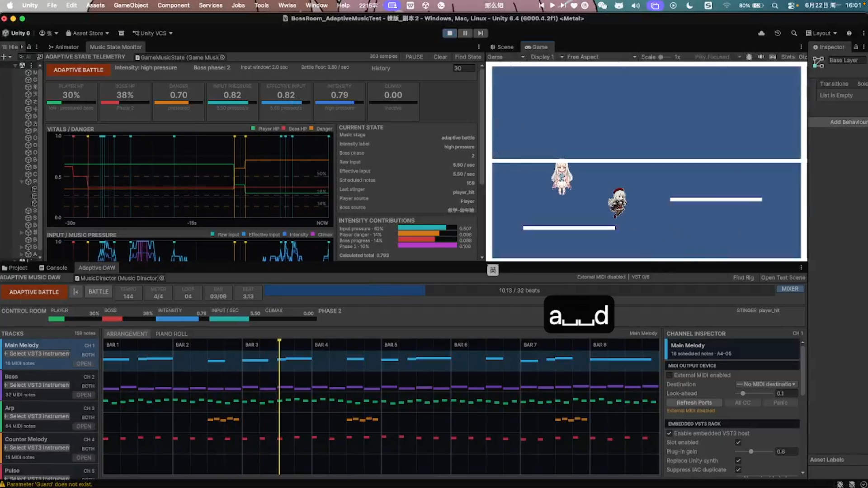868x488 pixels.
Task: Open the Play Focused dropdown
Action: click(717, 57)
